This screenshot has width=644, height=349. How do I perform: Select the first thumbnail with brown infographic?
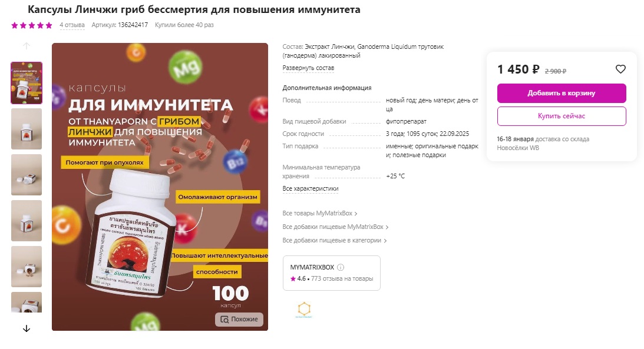[x=27, y=83]
